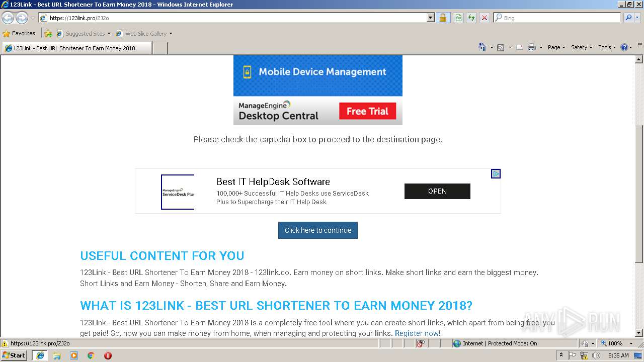Follow the Register now link
This screenshot has height=362, width=644.
coord(417,333)
